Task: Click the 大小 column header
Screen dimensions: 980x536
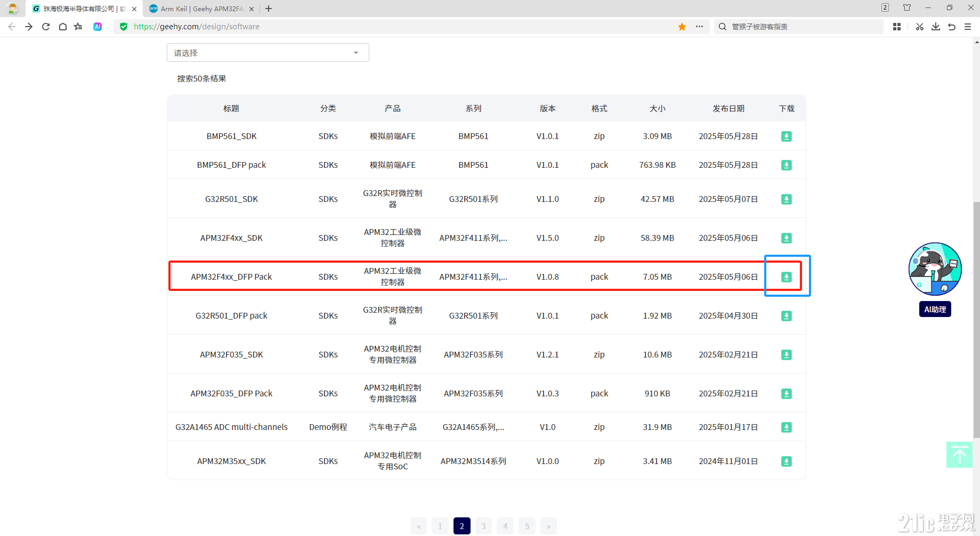Action: pos(658,108)
